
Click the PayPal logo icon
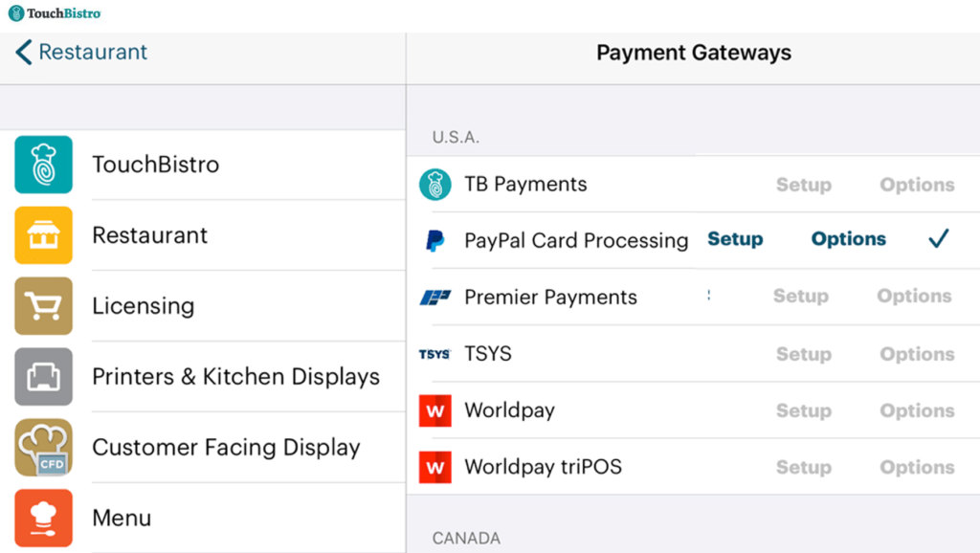[435, 240]
